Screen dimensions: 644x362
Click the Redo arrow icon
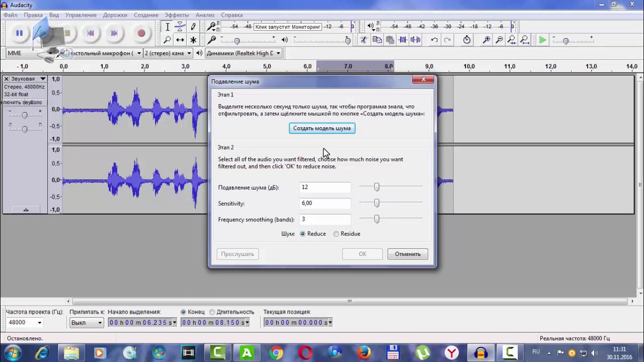447,40
